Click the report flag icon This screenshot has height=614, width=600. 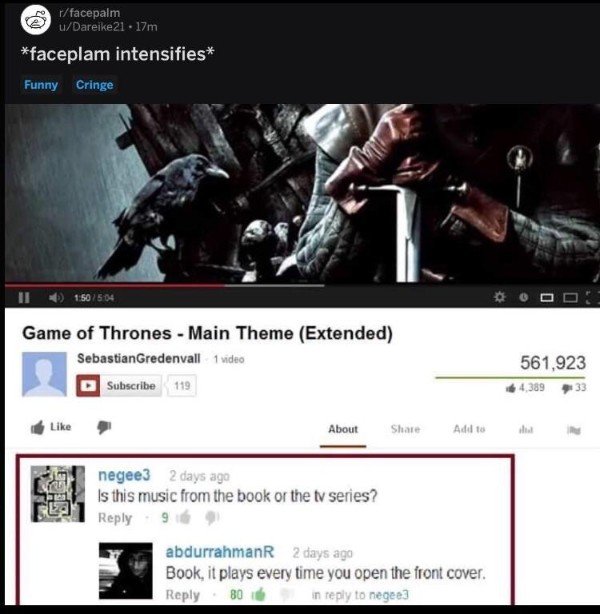coord(574,430)
